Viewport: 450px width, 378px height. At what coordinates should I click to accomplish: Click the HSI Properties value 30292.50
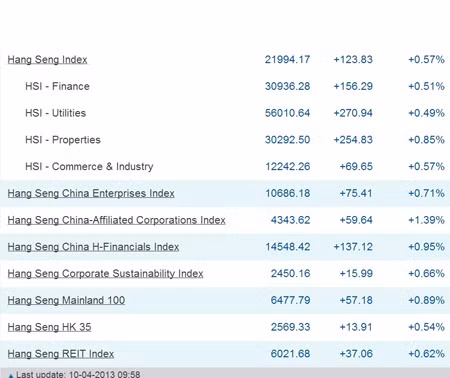pyautogui.click(x=287, y=140)
